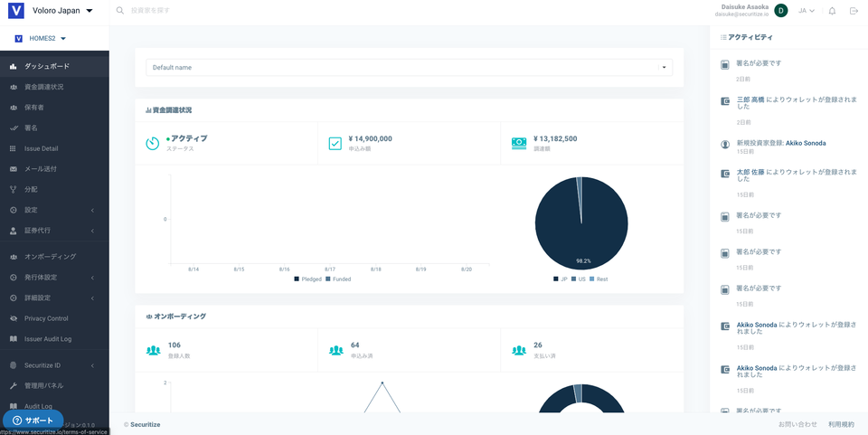Open 資金調達状況 in the sidebar
868x435 pixels.
43,87
